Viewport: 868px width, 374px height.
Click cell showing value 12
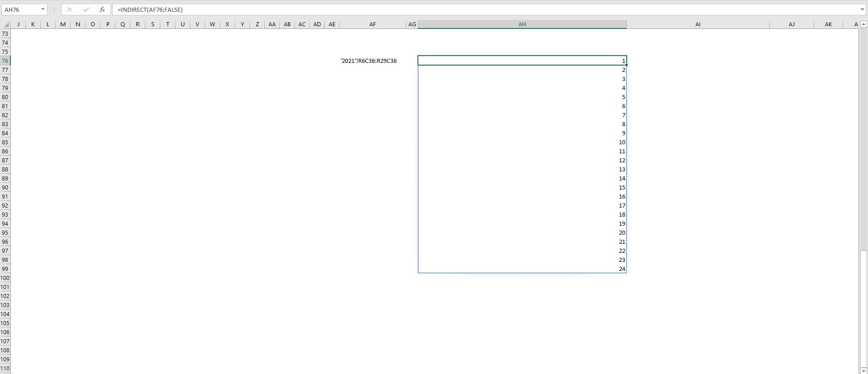[522, 160]
